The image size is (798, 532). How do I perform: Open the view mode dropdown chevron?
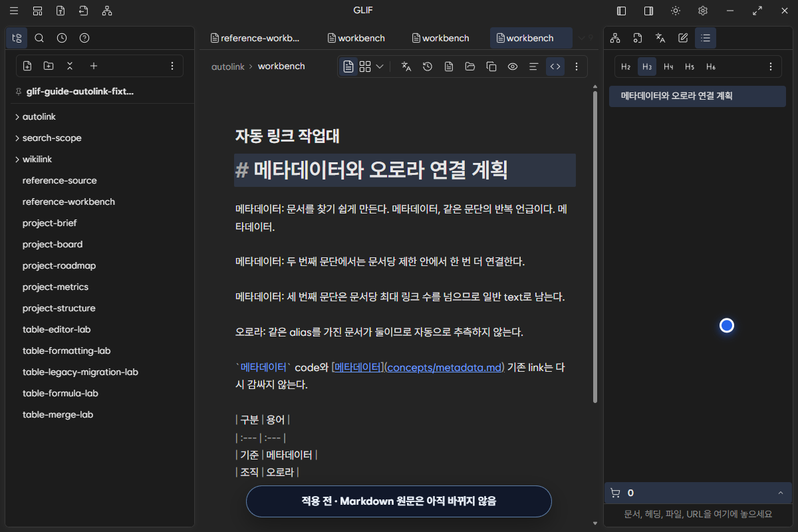click(380, 66)
